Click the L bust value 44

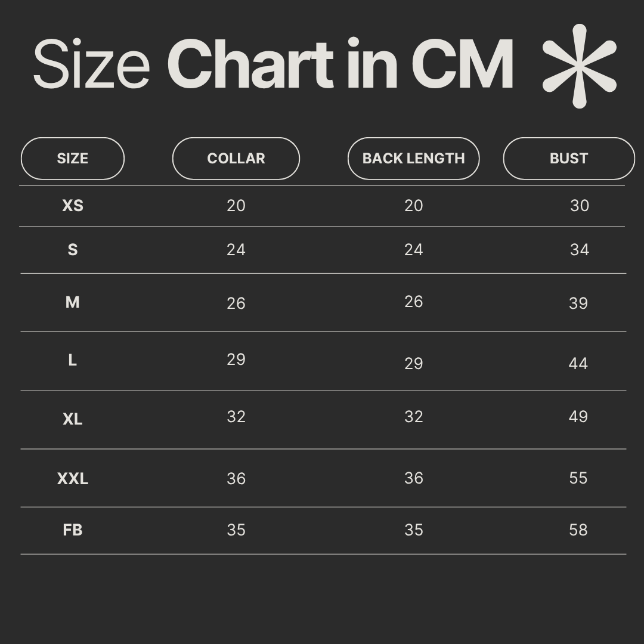click(x=578, y=364)
